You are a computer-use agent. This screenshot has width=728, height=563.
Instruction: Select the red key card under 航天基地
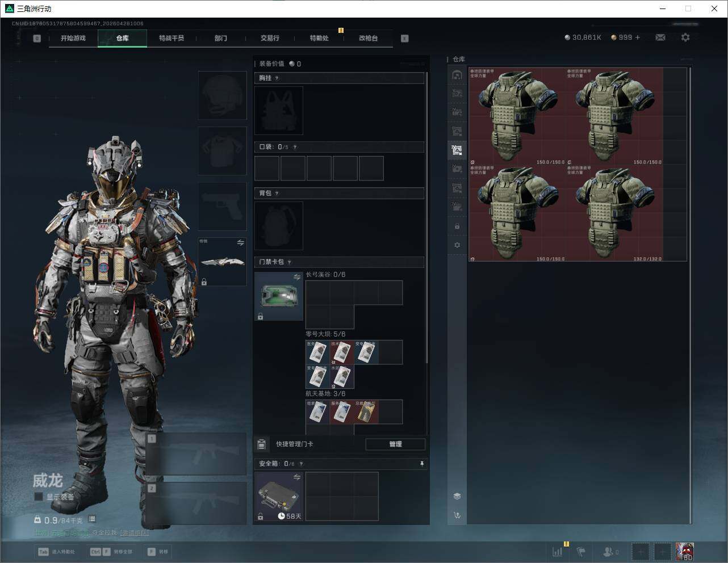342,412
